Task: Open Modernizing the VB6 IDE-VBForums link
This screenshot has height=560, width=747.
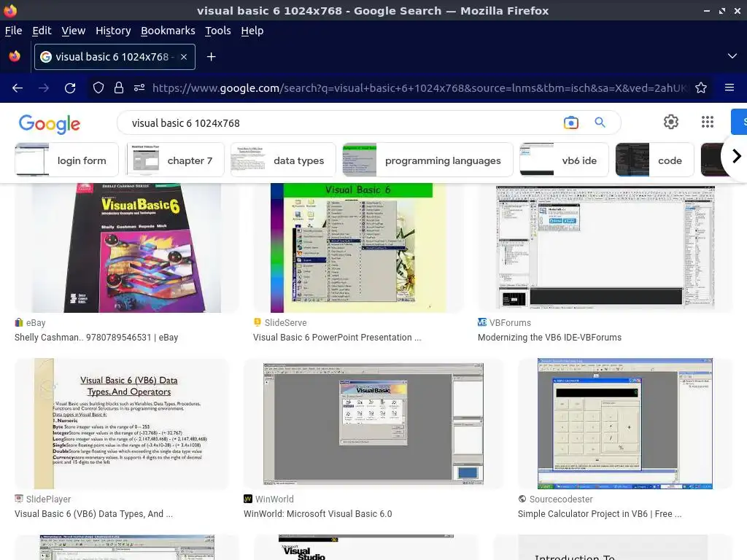Action: [x=550, y=337]
